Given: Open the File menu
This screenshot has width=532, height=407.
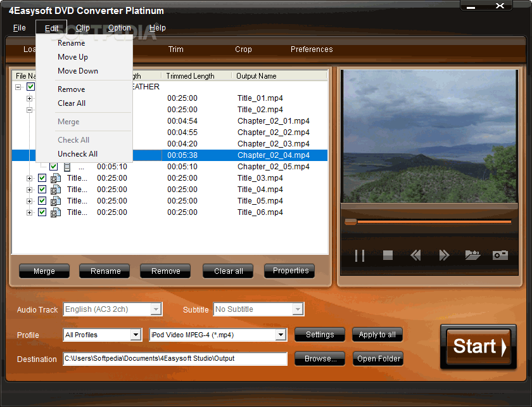Looking at the screenshot, I should 20,28.
